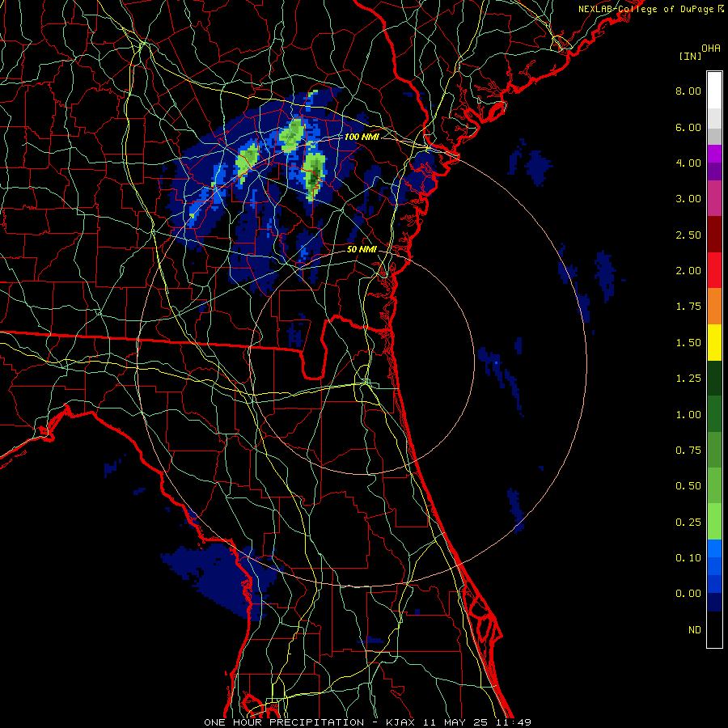Screen dimensions: 728x728
Task: Click the orange legend swatch
Action: pos(714,307)
